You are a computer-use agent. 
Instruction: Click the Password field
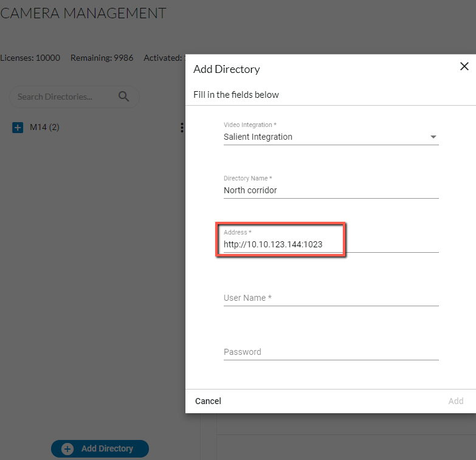331,352
